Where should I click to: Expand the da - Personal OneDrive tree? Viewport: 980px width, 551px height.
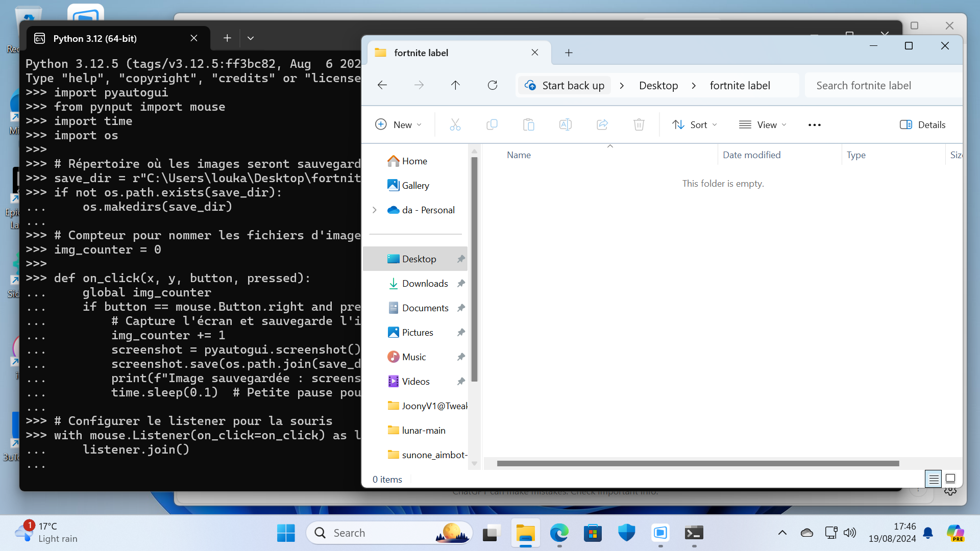[x=375, y=210]
